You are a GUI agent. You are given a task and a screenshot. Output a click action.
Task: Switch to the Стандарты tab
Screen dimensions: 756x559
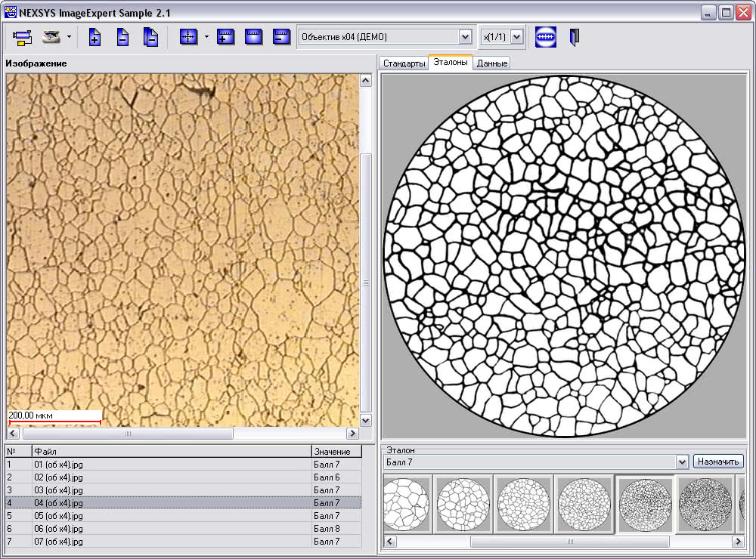click(404, 63)
